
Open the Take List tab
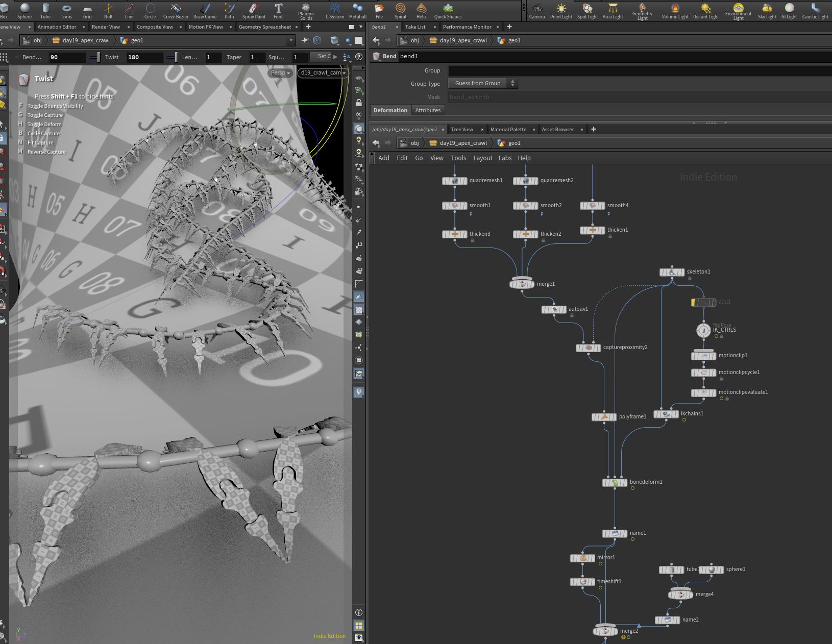(x=415, y=27)
